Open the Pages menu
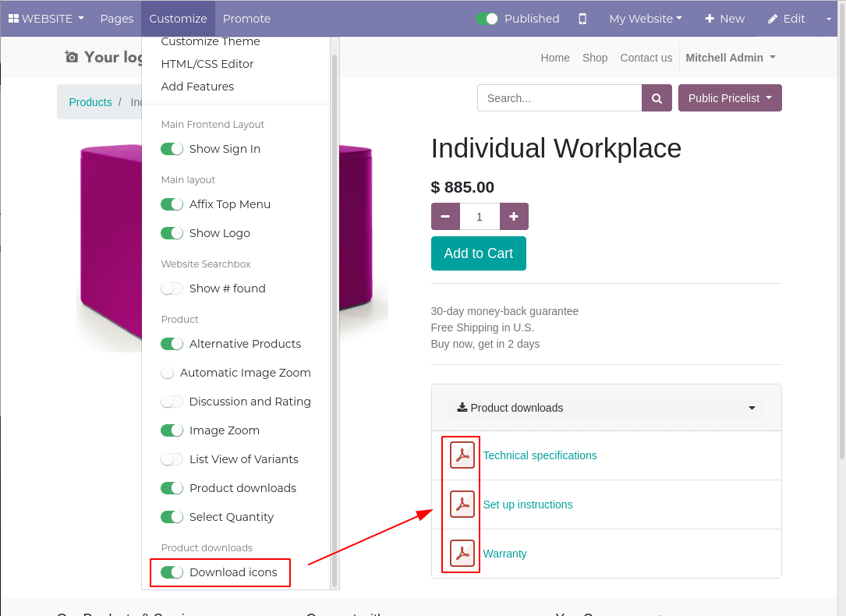 point(116,19)
